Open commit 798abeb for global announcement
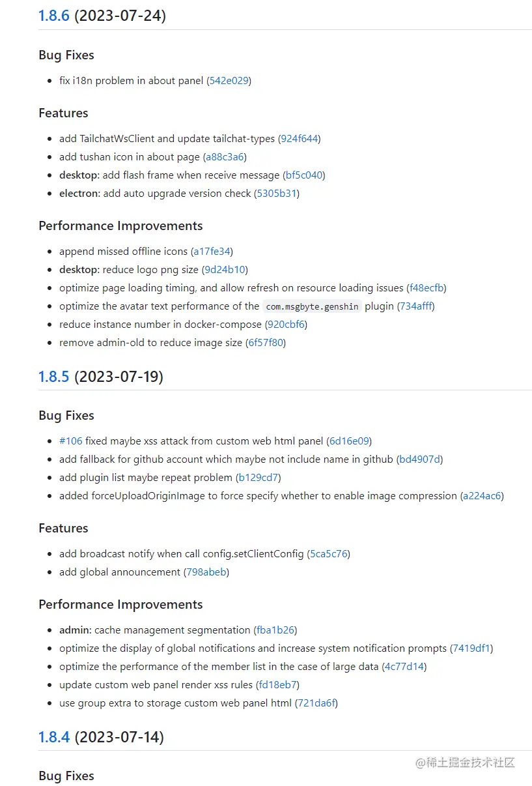532x786 pixels. tap(206, 572)
